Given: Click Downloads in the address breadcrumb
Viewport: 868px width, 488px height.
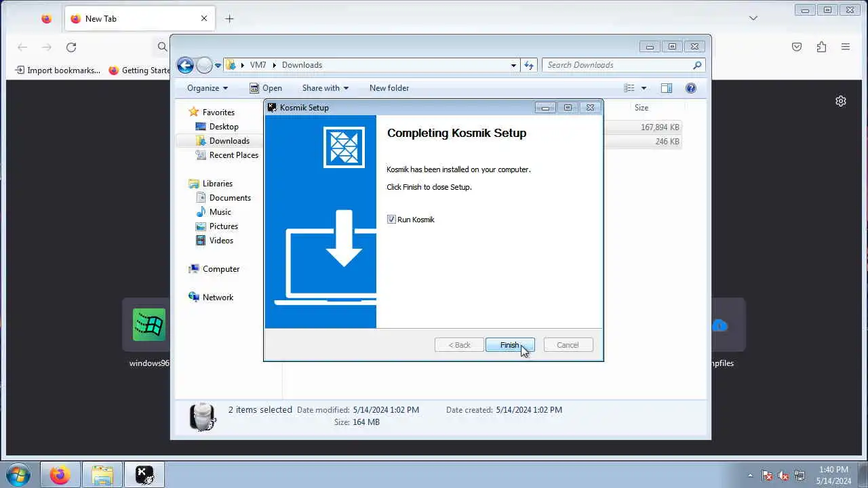Looking at the screenshot, I should point(302,65).
